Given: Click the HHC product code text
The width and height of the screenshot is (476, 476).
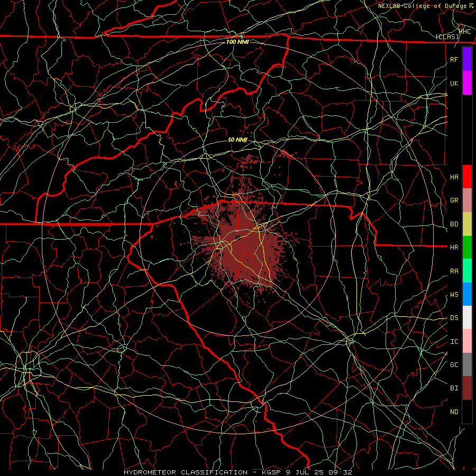Looking at the screenshot, I should [x=465, y=31].
